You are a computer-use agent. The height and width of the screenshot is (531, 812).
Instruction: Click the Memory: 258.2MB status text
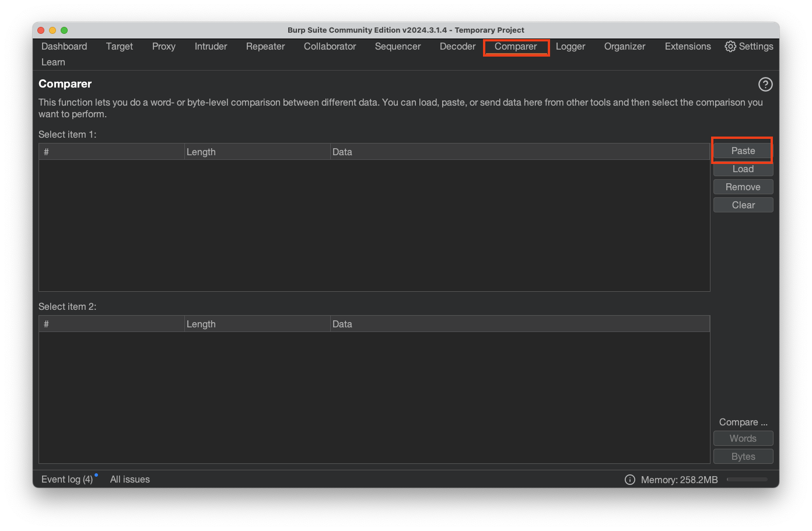tap(680, 480)
